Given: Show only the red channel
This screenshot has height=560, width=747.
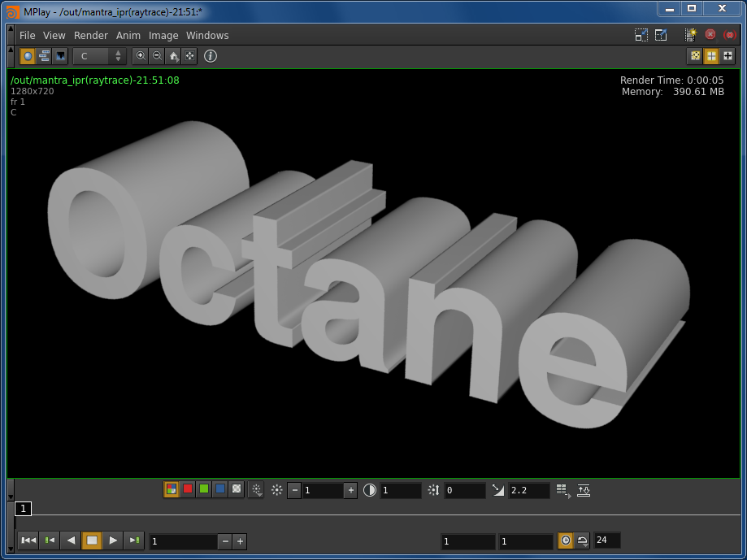Looking at the screenshot, I should click(x=188, y=489).
